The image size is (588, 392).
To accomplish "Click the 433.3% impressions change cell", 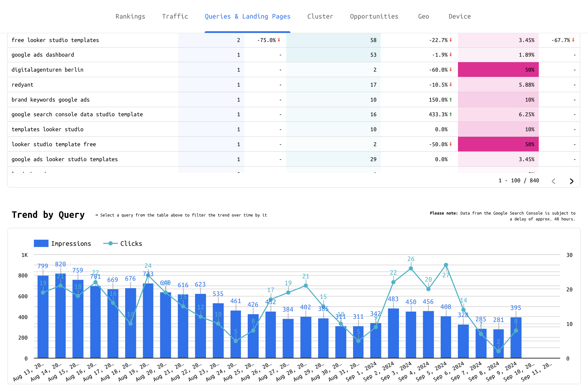I will coord(419,114).
